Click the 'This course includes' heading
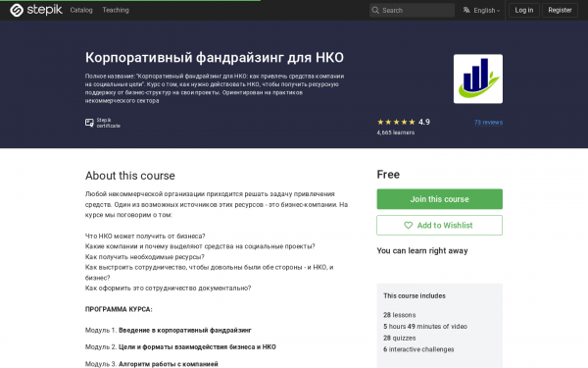 coord(415,296)
